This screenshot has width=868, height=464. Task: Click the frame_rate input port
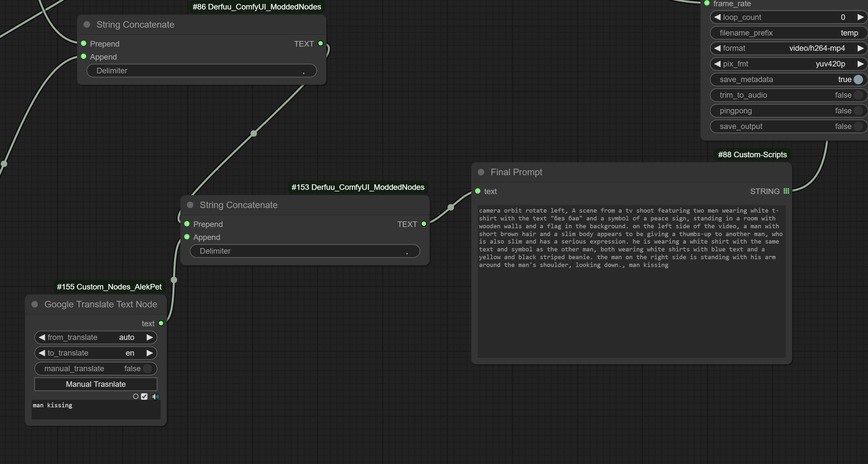click(x=707, y=3)
